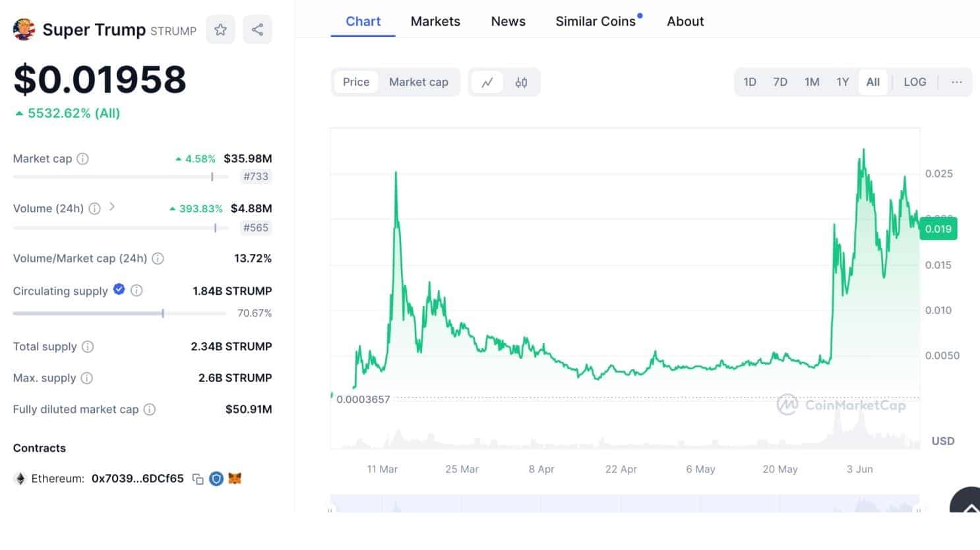Click the 1.84B STRUMP supply value

click(x=232, y=291)
